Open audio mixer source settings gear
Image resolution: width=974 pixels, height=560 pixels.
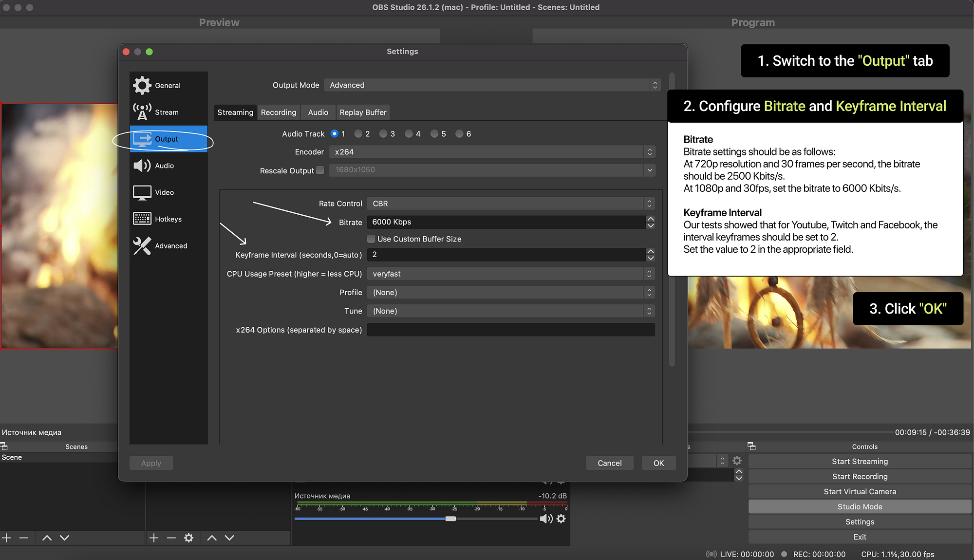click(x=561, y=519)
